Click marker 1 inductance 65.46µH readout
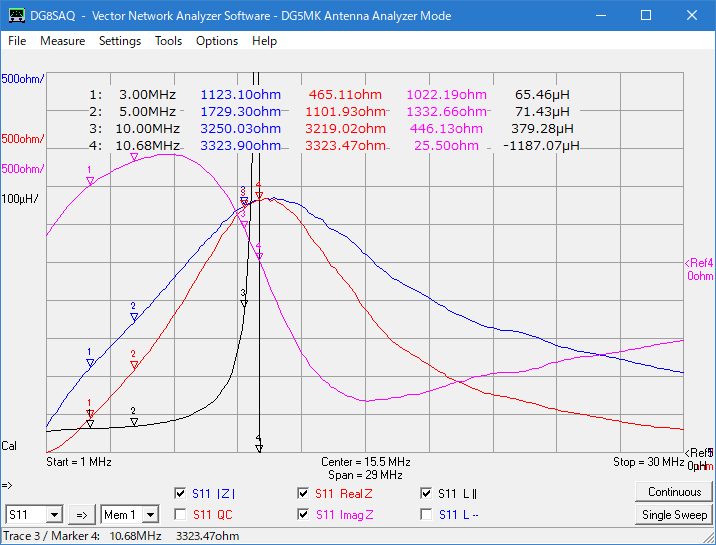Viewport: 716px width, 545px height. (x=542, y=94)
